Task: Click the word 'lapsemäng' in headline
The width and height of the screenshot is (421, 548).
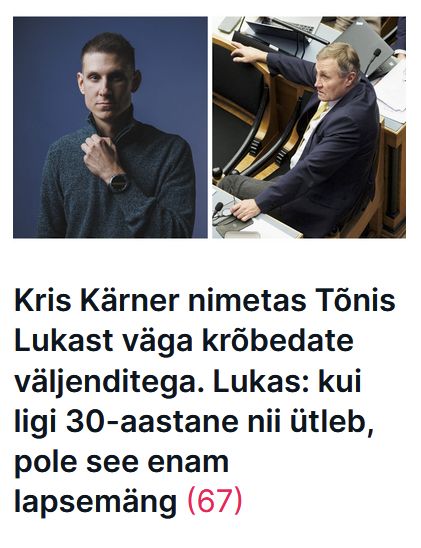Action: [x=95, y=500]
